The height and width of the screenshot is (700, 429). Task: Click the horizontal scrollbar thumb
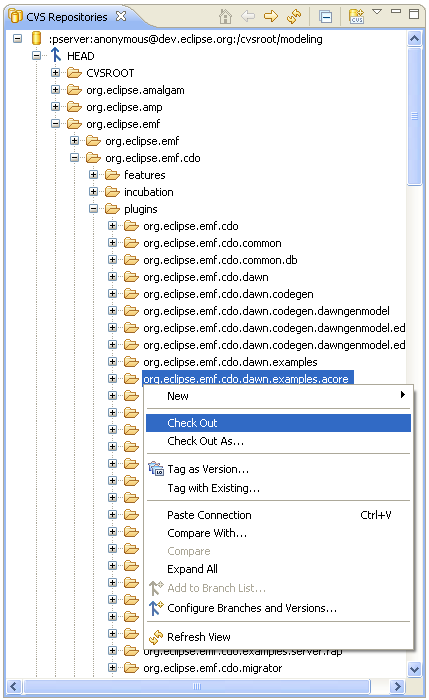pyautogui.click(x=197, y=686)
